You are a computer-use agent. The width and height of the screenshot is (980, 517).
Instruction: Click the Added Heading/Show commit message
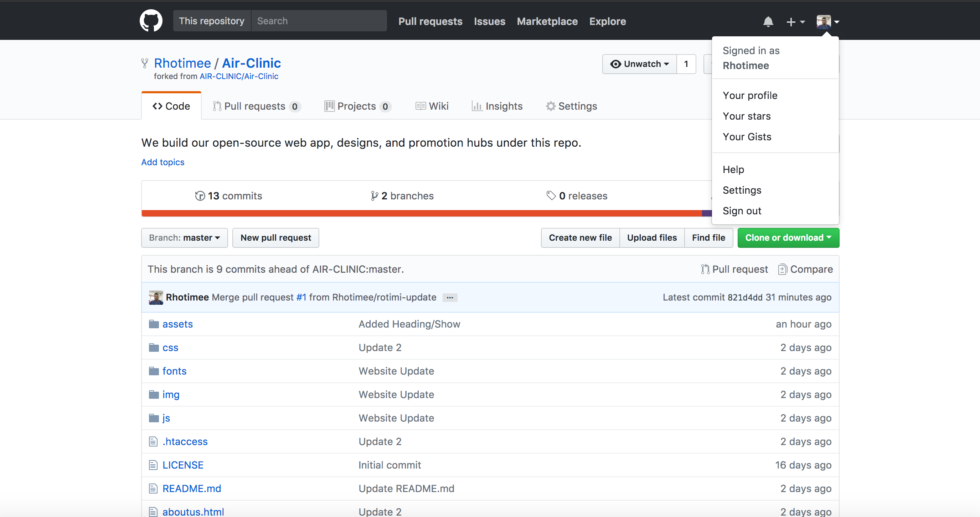click(409, 324)
